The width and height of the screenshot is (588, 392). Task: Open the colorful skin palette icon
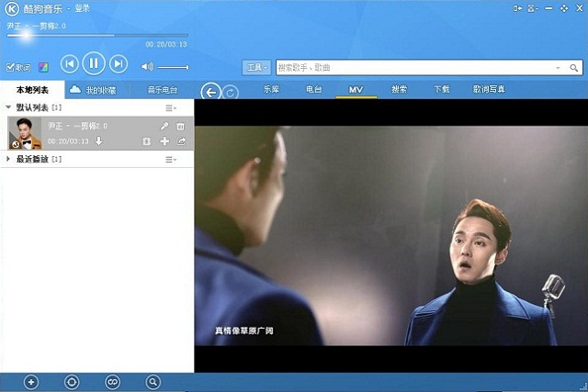tap(43, 67)
